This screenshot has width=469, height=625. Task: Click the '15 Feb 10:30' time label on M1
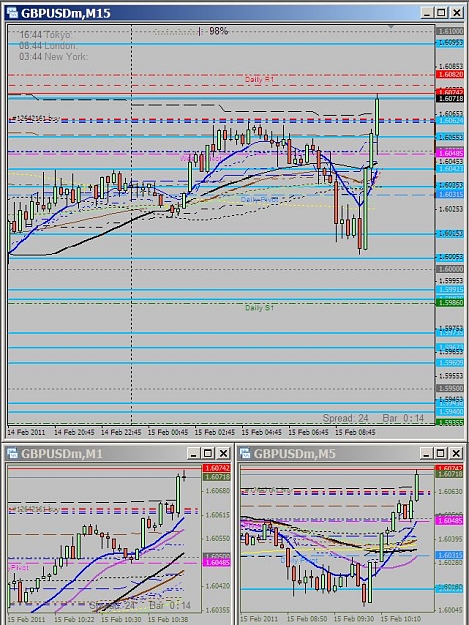(x=121, y=619)
